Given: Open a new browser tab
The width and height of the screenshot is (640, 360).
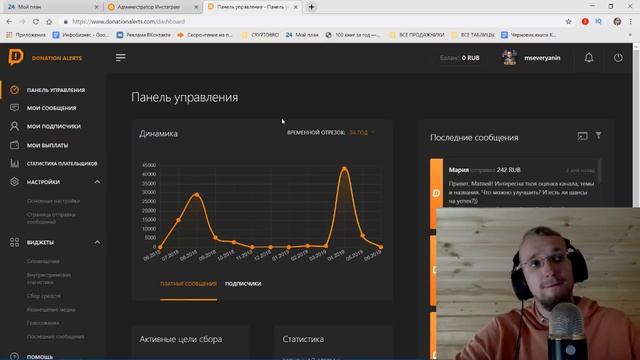Looking at the screenshot, I should point(311,7).
